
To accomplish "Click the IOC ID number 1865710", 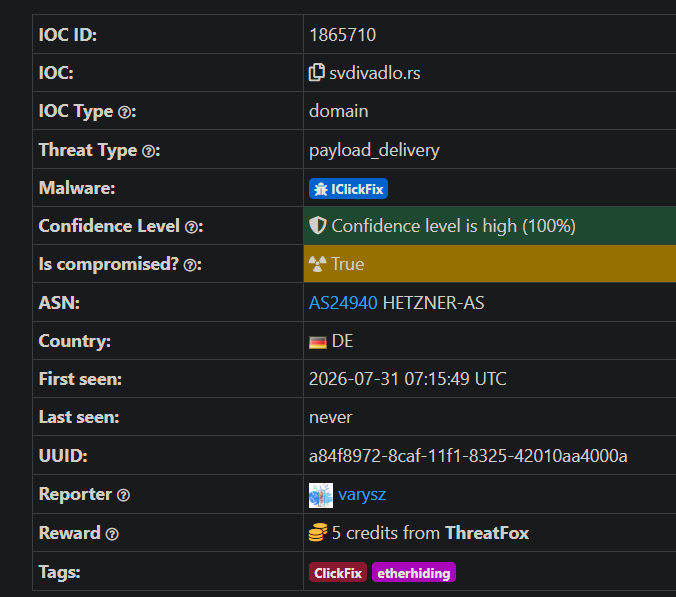I will (343, 34).
